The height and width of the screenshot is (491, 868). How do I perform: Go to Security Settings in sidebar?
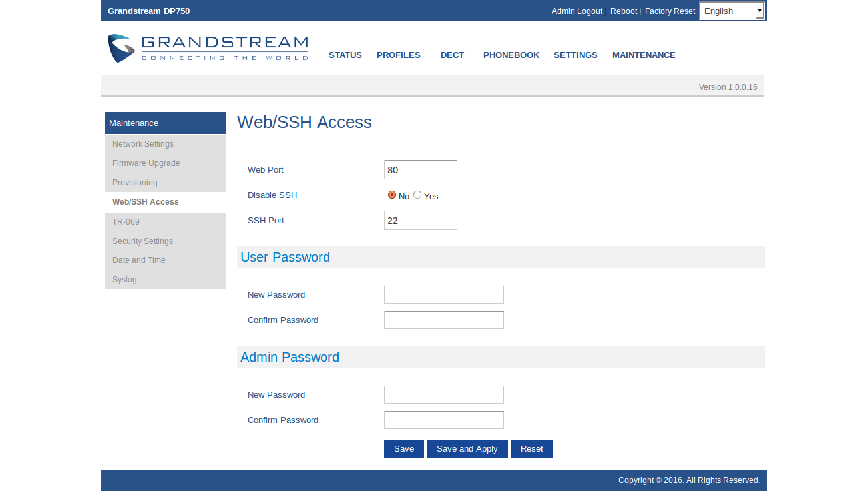pyautogui.click(x=142, y=241)
